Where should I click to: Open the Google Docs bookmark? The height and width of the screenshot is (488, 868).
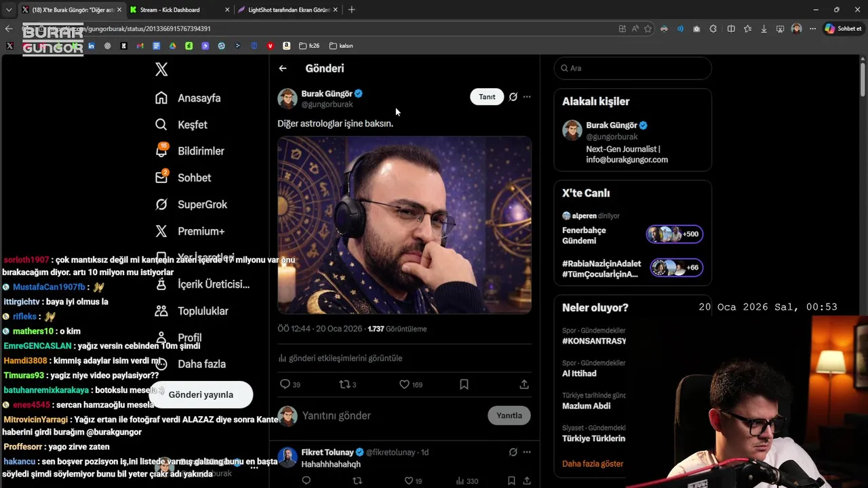[156, 45]
